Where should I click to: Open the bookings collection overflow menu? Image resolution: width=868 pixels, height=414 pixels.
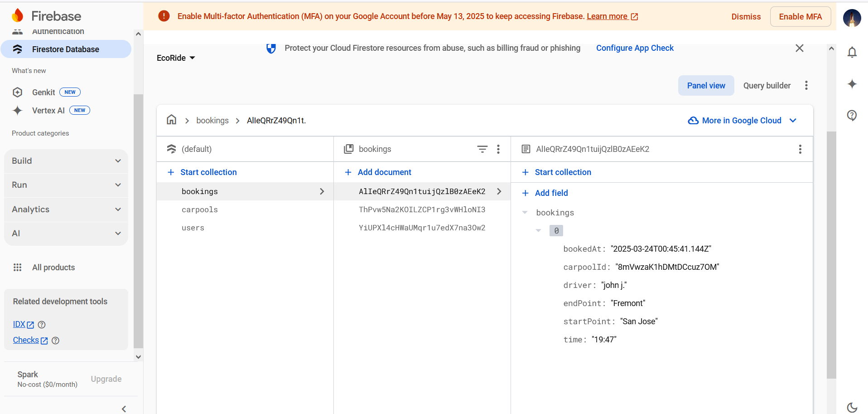coord(498,149)
